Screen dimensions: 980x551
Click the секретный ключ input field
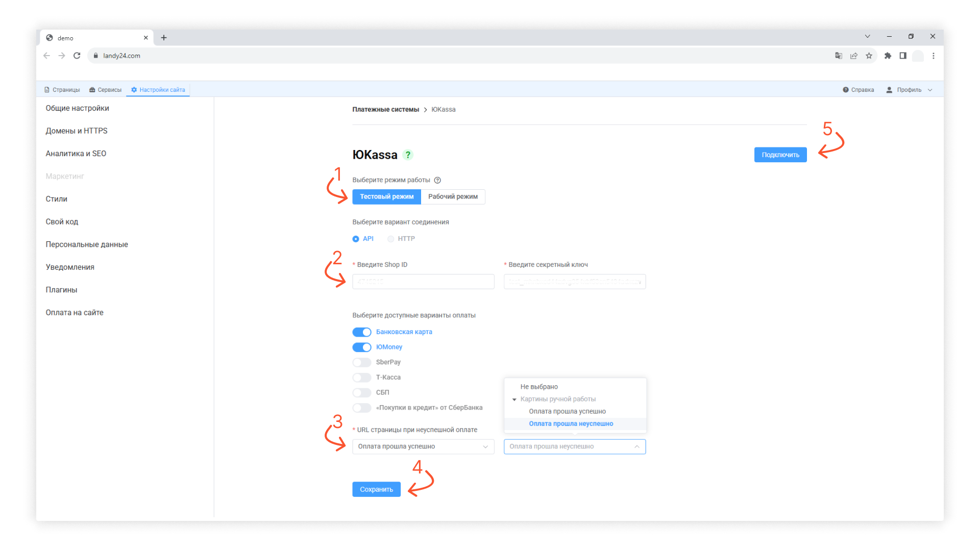pyautogui.click(x=575, y=282)
